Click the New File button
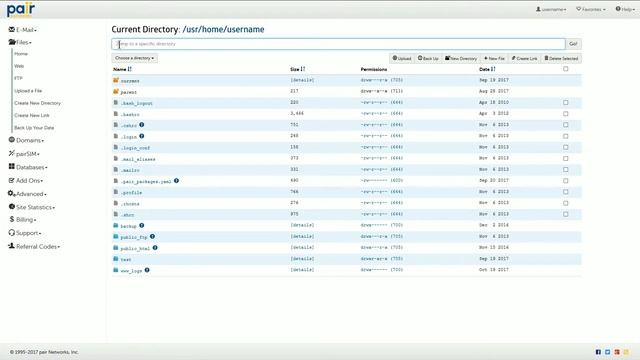Viewport: 640px width, 360px height. [x=494, y=58]
